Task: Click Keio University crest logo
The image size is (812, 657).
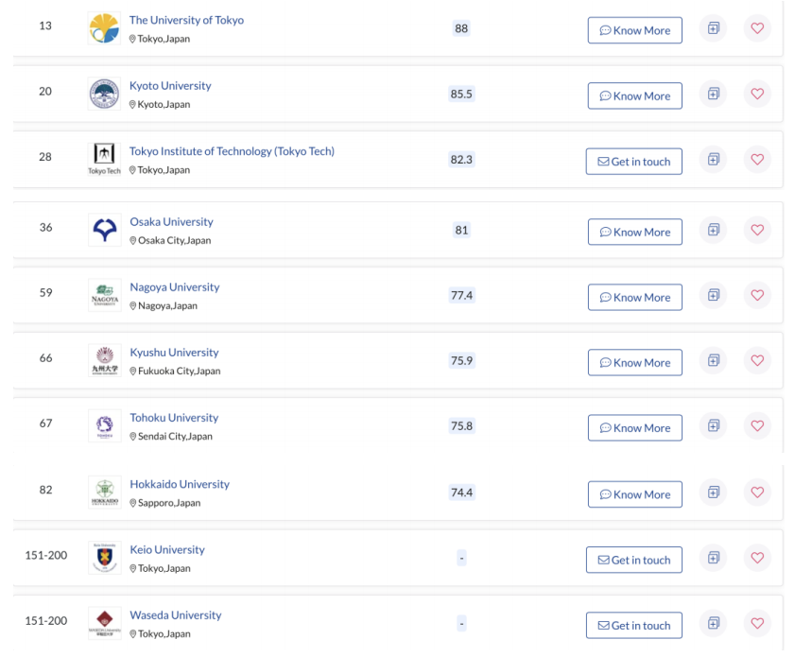Action: point(105,558)
